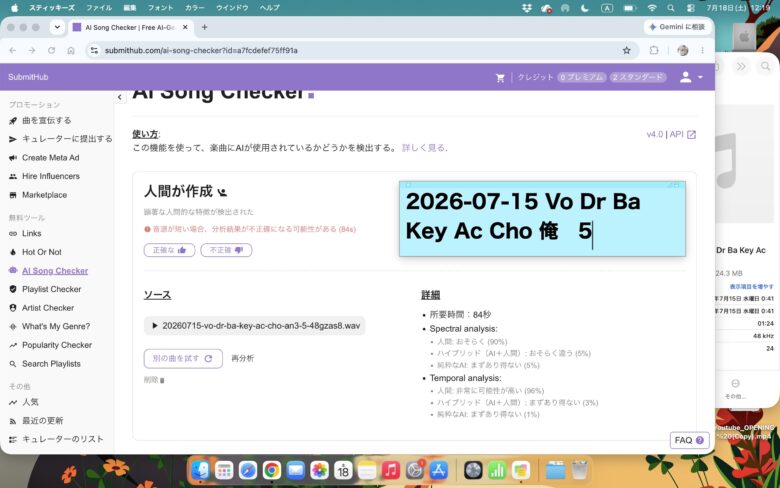Screen dimensions: 780x488
Task: Click the person icon beside Artist Checker
Action: point(13,308)
